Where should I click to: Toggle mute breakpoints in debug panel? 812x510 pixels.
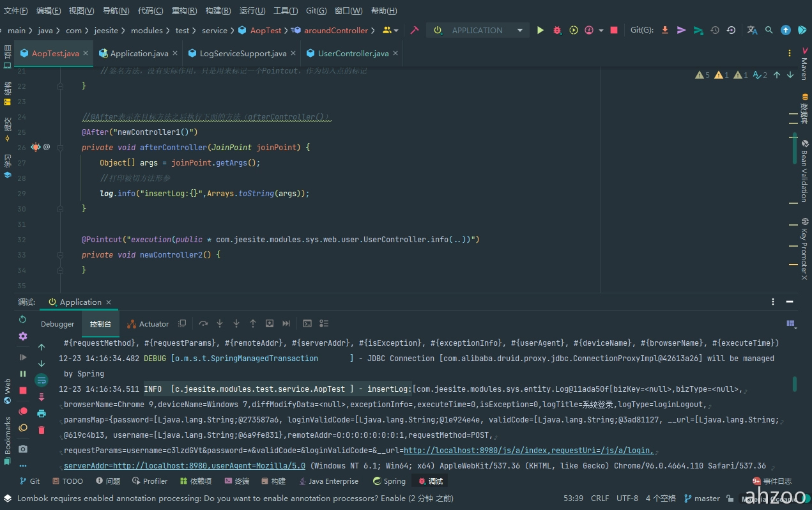[x=23, y=428]
